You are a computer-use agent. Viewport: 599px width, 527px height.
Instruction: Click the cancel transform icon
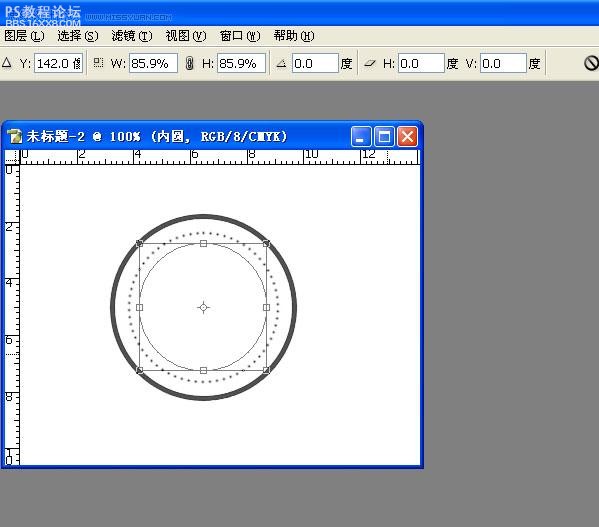point(591,63)
